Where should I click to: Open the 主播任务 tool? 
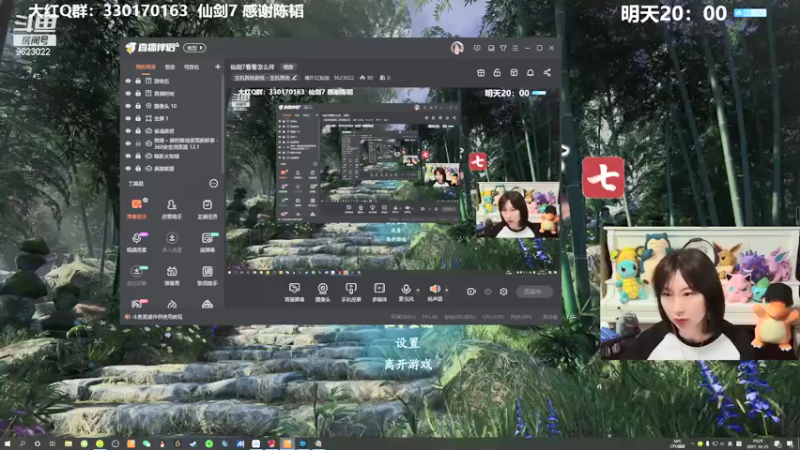point(207,209)
